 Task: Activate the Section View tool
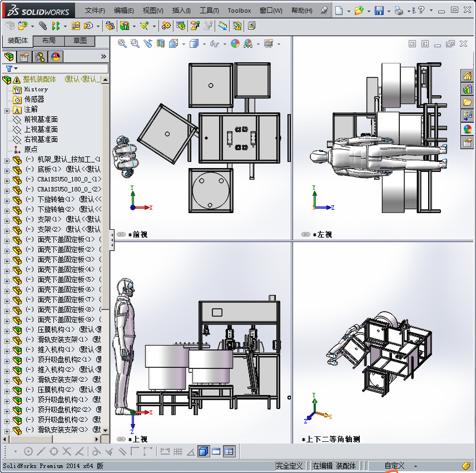pyautogui.click(x=161, y=44)
